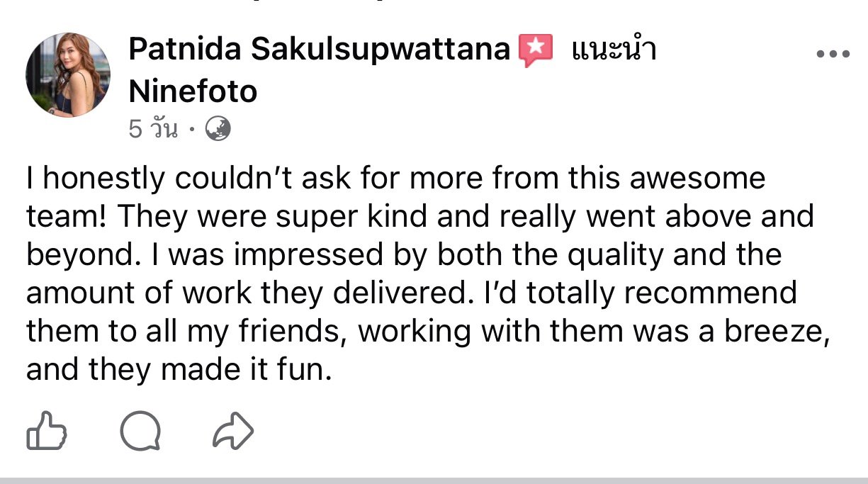Tap the word "quality" in the review
This screenshot has width=868, height=484.
click(616, 255)
